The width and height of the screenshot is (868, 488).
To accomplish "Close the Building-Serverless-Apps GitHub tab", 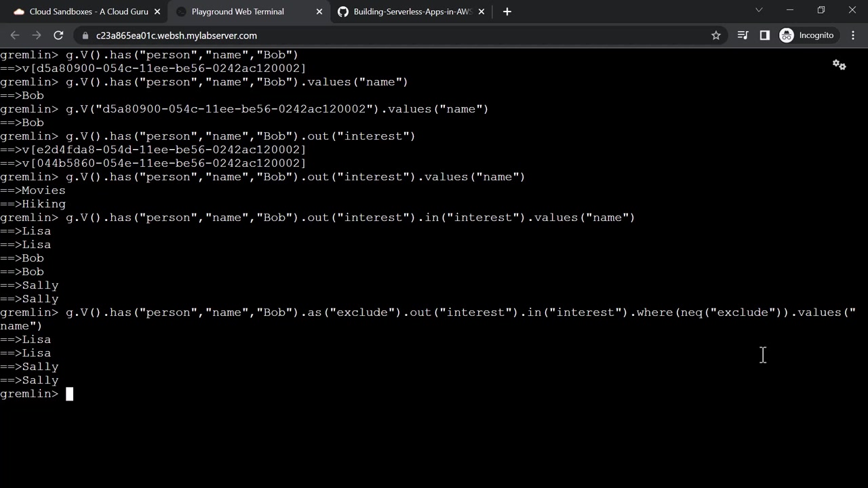I will 482,12.
